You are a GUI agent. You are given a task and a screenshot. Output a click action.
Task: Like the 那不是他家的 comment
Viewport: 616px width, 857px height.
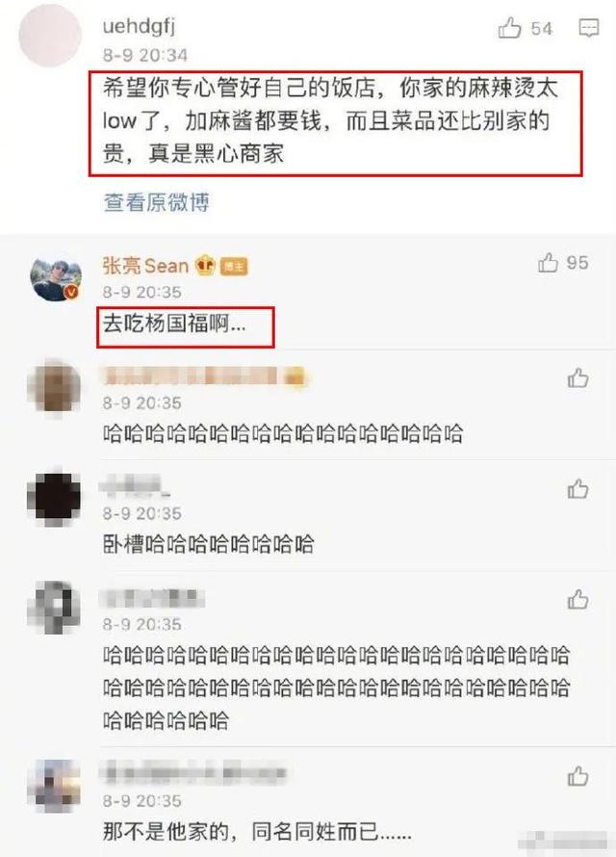click(577, 776)
